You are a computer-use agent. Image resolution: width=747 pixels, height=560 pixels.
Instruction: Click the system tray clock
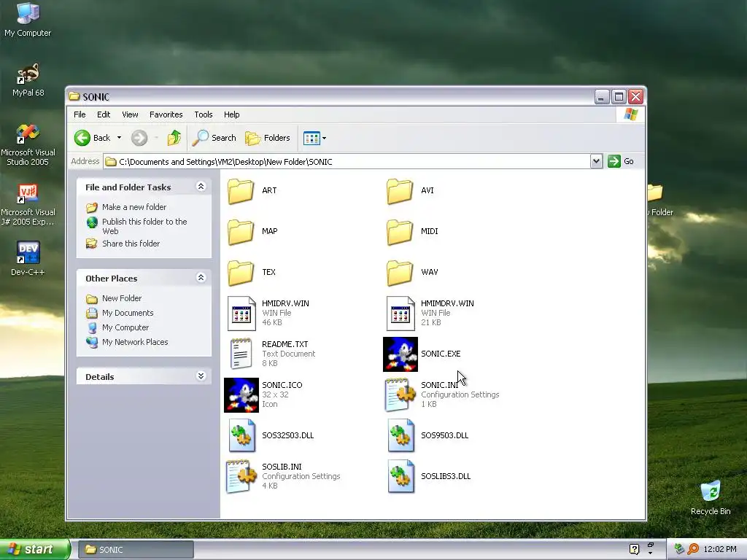click(x=720, y=550)
